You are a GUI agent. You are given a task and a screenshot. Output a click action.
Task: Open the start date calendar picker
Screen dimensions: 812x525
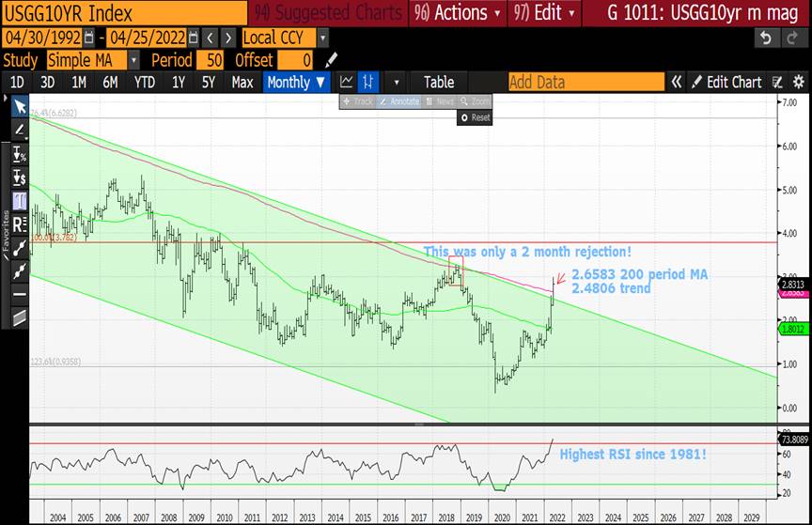pyautogui.click(x=89, y=38)
